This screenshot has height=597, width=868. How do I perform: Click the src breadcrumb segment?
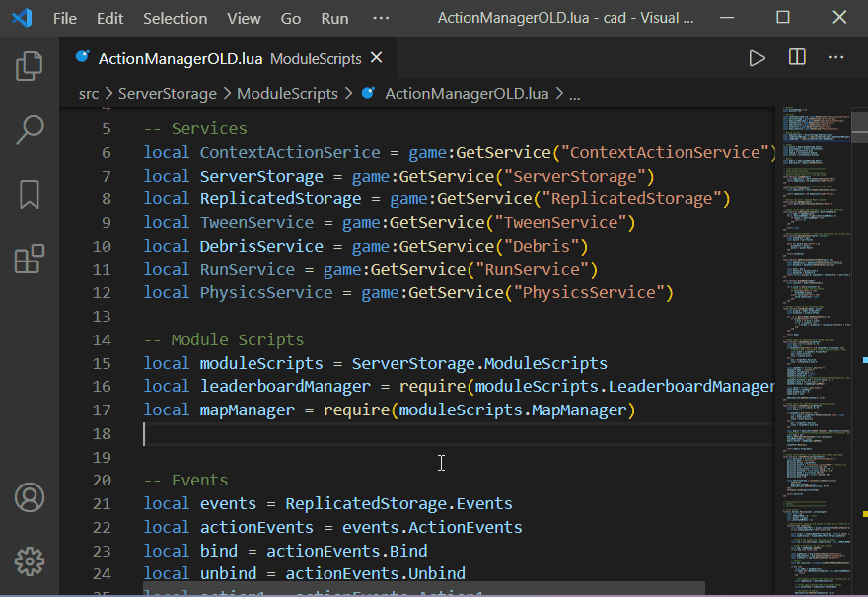pyautogui.click(x=89, y=94)
